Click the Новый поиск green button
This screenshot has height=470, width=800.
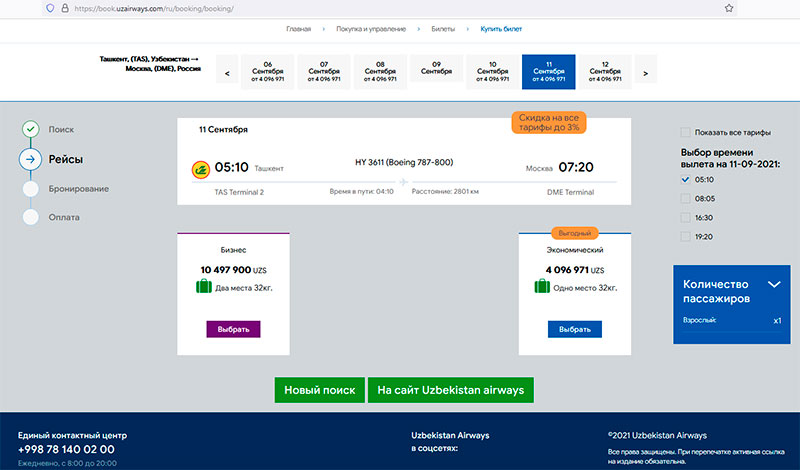tap(319, 390)
